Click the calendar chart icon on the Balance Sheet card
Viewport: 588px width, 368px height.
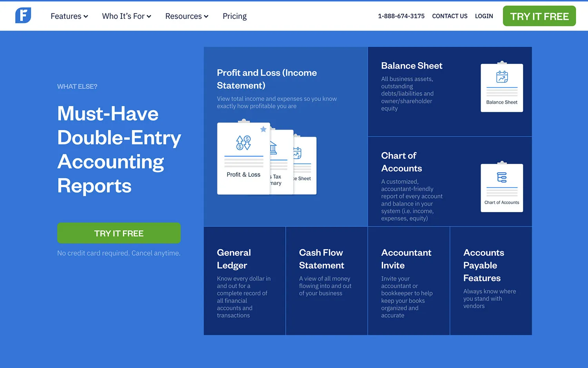(x=502, y=78)
